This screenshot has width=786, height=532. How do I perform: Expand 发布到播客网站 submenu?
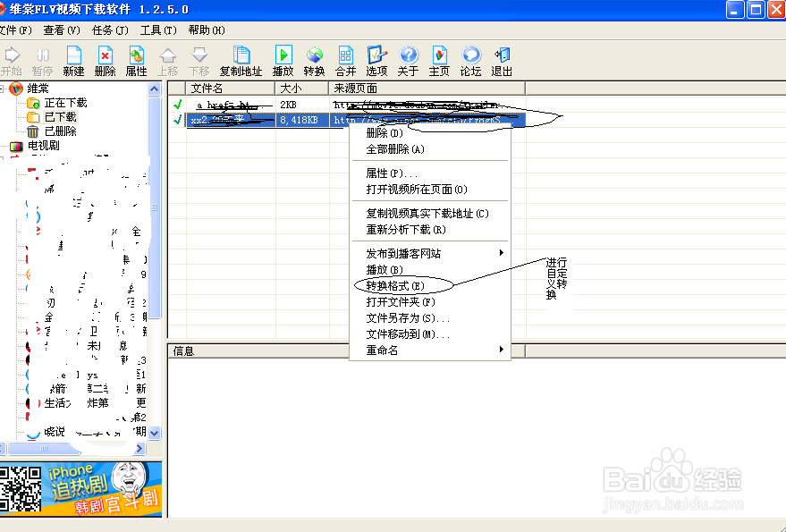point(429,254)
